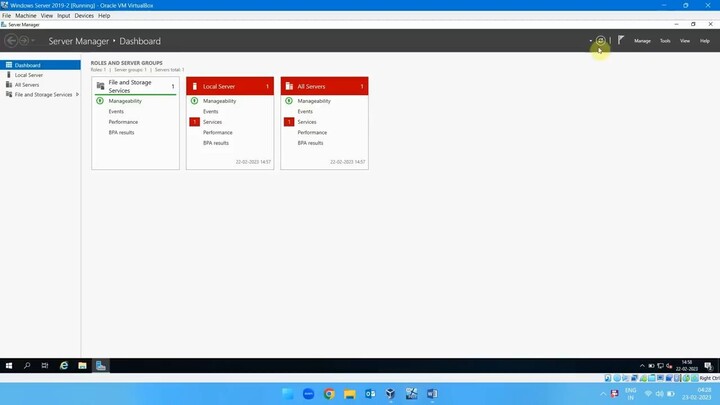This screenshot has height=405, width=720.
Task: Open Performance in All Servers tile
Action: pyautogui.click(x=312, y=132)
